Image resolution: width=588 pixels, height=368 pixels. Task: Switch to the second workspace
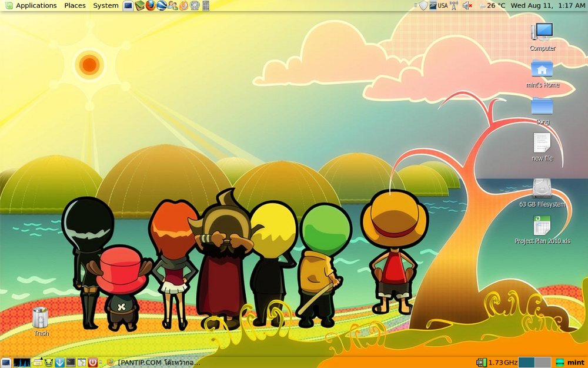pos(543,362)
